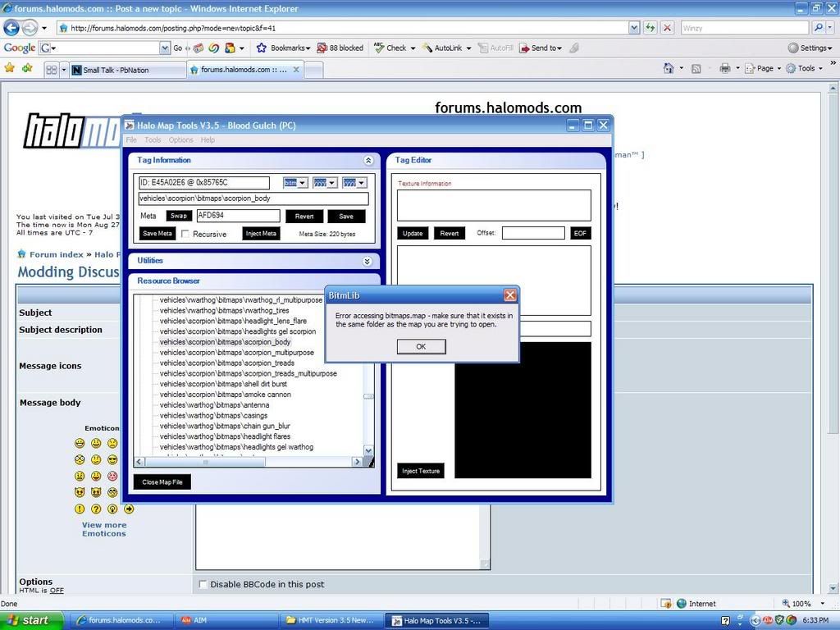Click the magnifier Search button in IE
840x630 pixels.
(818, 28)
